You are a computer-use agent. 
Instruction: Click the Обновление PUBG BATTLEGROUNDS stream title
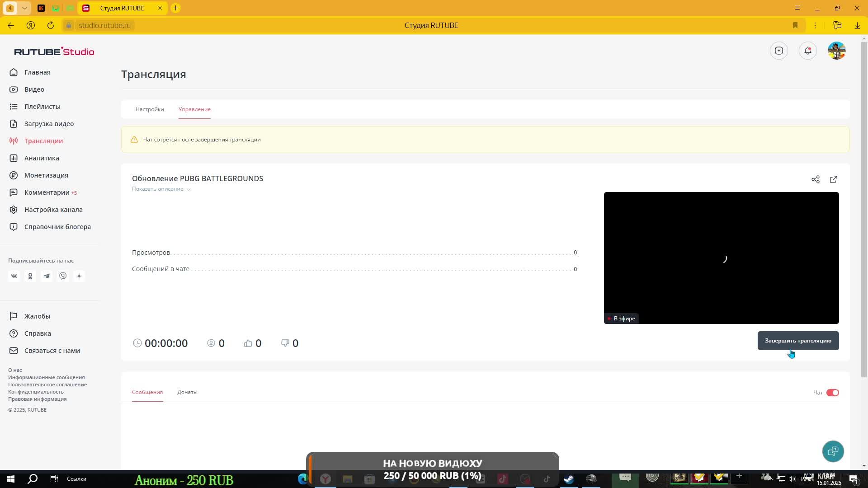tap(198, 178)
